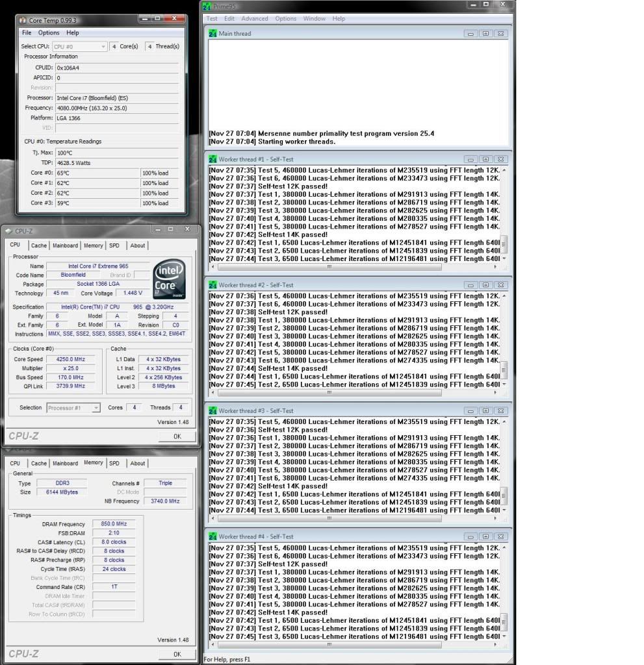Minimize the Worker thread #2 window
Screen dimensions: 644x665
tap(470, 286)
